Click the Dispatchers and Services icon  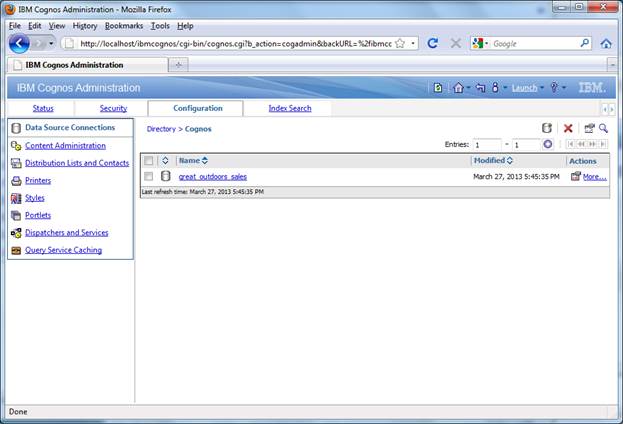pos(16,233)
